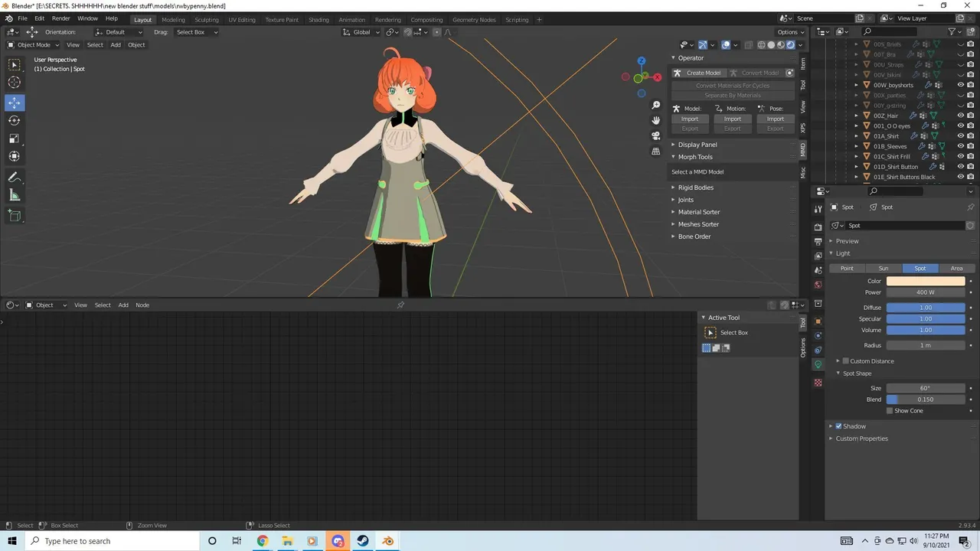Select the Annotate pencil tool
Viewport: 980px width, 551px height.
(x=15, y=177)
